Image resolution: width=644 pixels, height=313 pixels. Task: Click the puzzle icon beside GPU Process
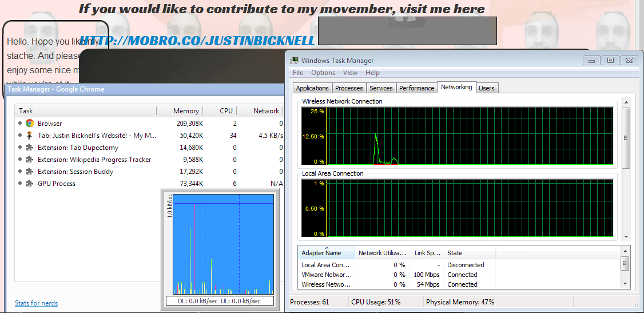click(x=30, y=184)
